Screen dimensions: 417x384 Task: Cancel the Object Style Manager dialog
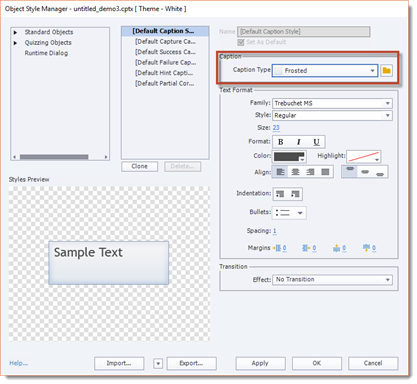[373, 363]
